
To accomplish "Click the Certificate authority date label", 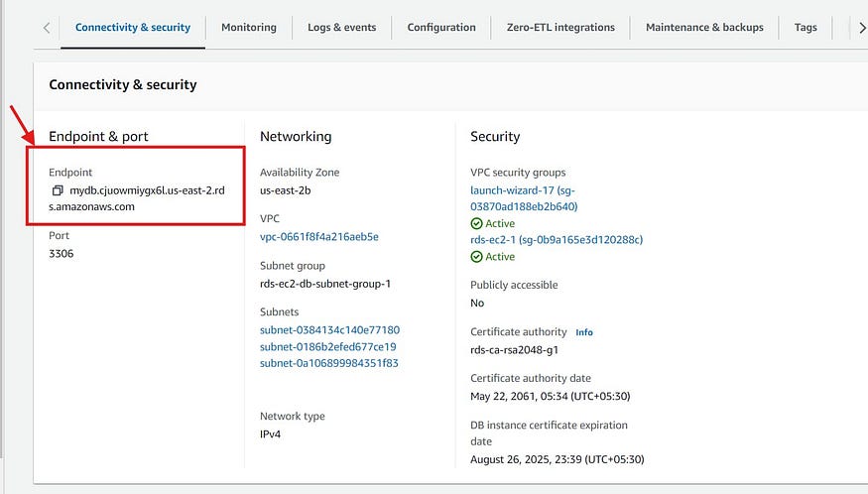I will 531,378.
